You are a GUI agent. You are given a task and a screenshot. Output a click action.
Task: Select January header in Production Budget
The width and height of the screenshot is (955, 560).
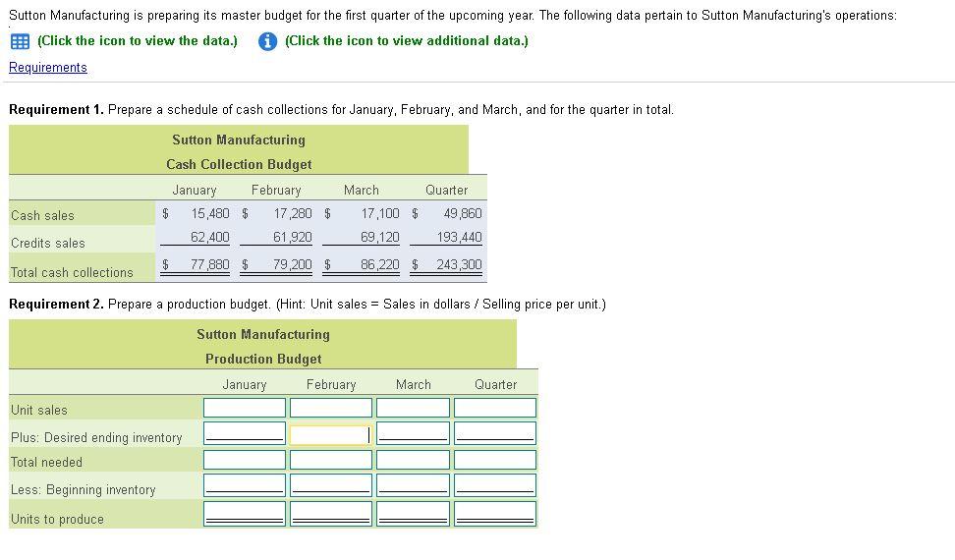coord(245,385)
